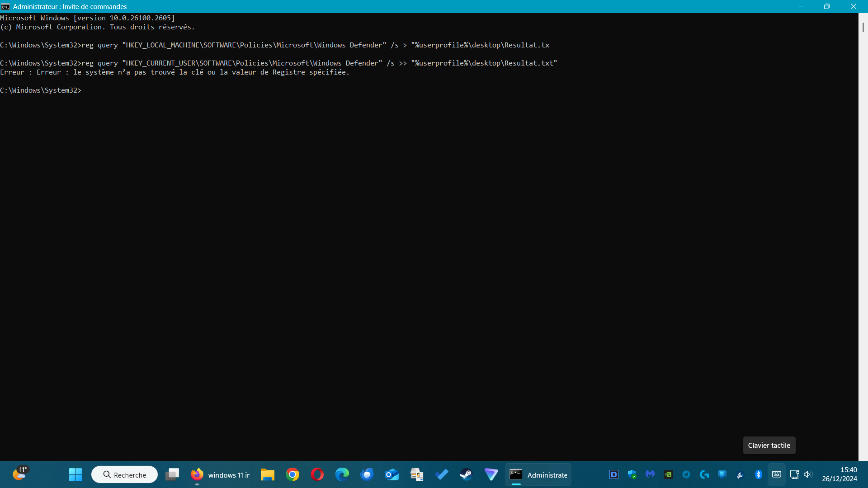Toggle the touch keyboard tray button

(777, 474)
